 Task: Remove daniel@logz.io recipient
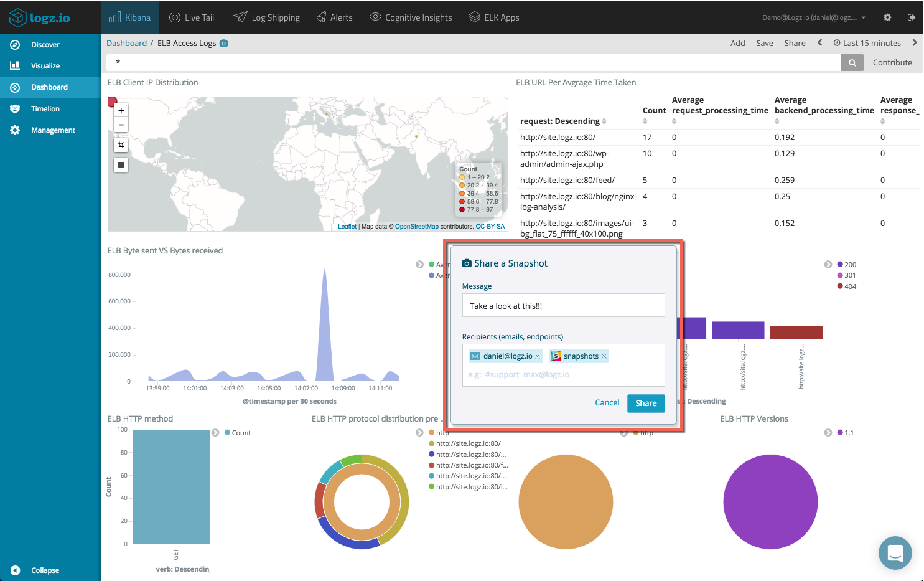coord(538,356)
